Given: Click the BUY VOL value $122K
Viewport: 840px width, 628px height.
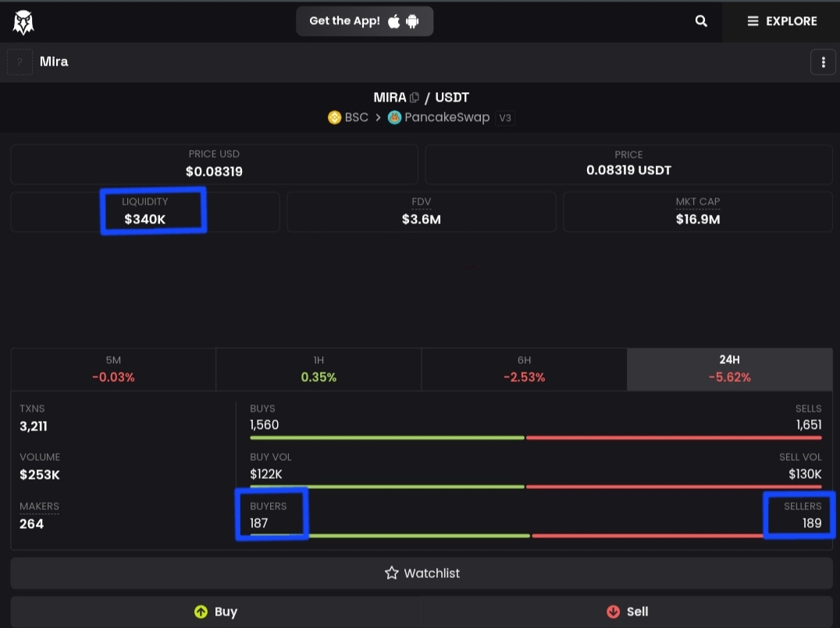Looking at the screenshot, I should point(265,474).
